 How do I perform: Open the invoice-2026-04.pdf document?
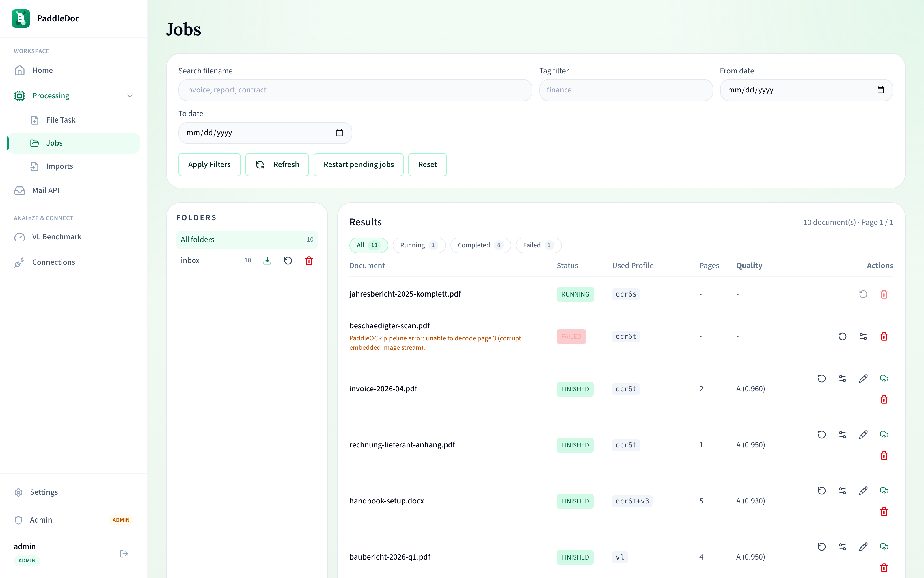(383, 389)
